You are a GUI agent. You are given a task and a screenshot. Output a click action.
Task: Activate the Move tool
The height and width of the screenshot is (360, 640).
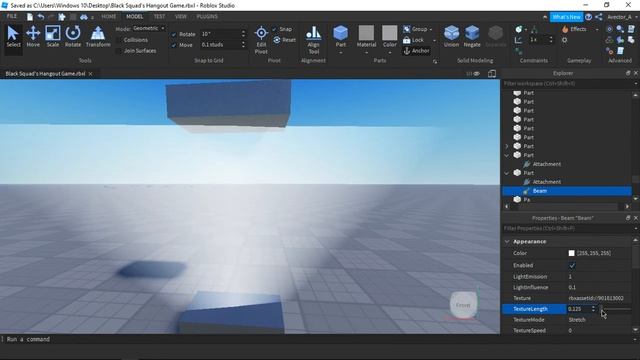point(33,37)
